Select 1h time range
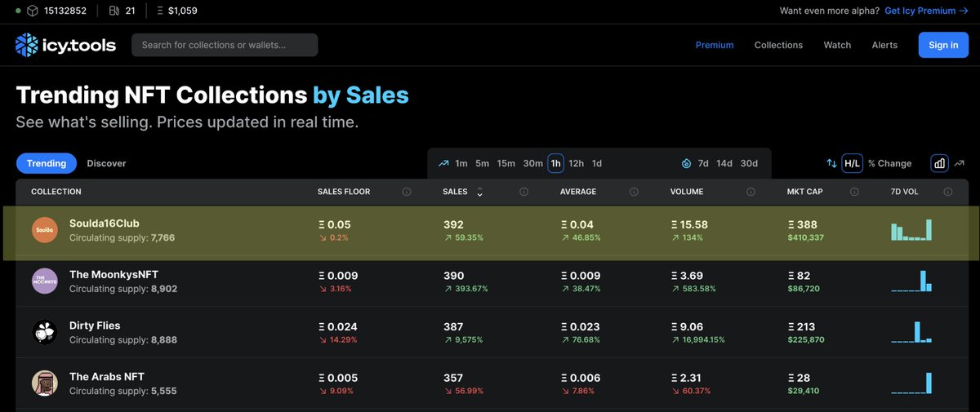The height and width of the screenshot is (412, 980). click(x=555, y=163)
